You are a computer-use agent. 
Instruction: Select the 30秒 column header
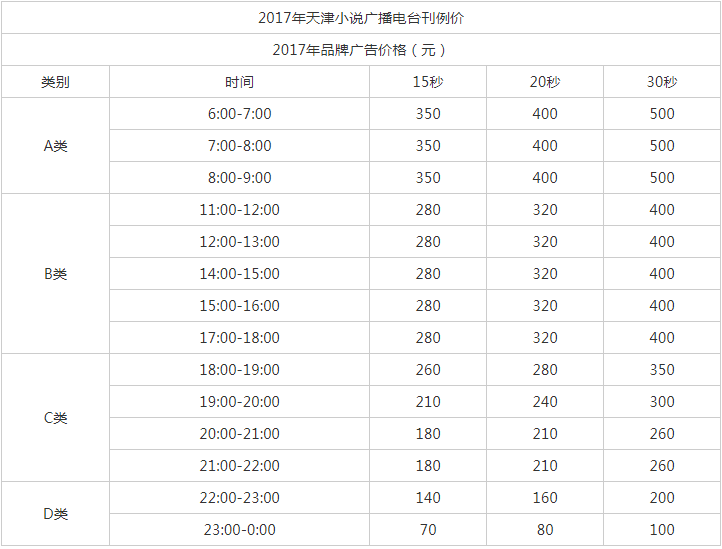pyautogui.click(x=662, y=82)
